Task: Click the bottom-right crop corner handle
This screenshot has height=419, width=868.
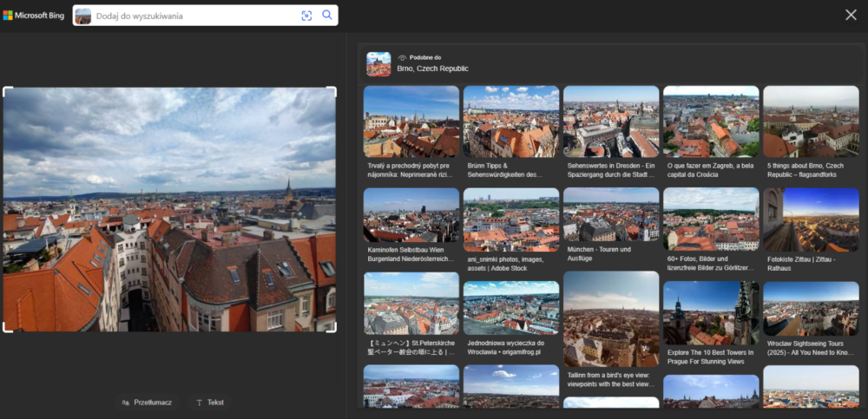Action: click(332, 328)
